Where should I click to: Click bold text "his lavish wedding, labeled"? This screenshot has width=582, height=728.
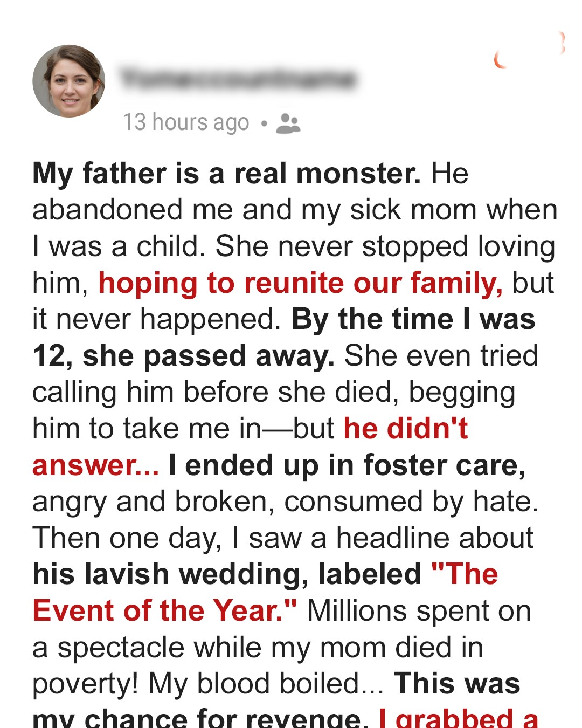point(226,574)
